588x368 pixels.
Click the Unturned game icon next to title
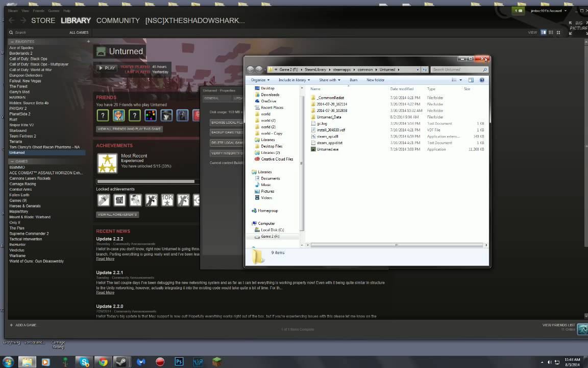pyautogui.click(x=101, y=52)
